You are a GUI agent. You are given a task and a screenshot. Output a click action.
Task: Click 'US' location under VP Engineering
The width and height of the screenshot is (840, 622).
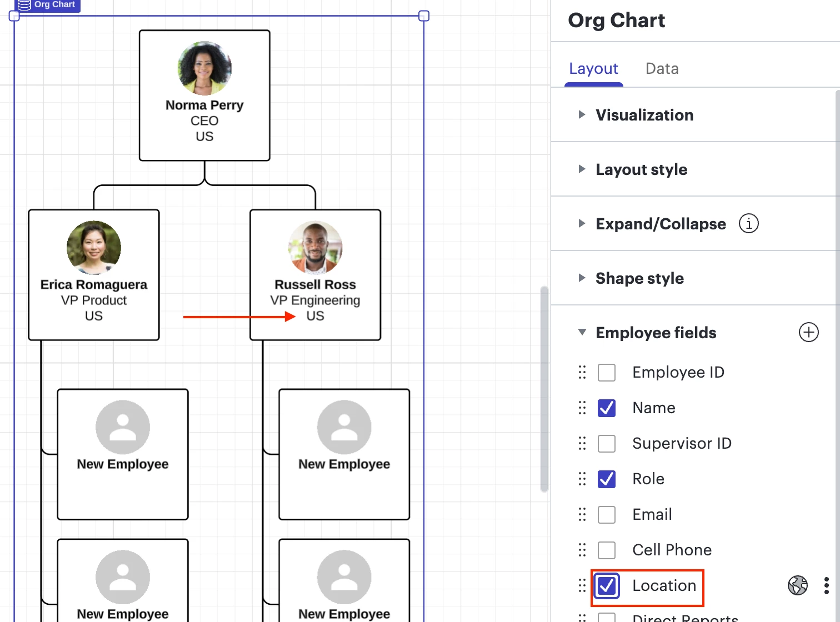pos(315,315)
